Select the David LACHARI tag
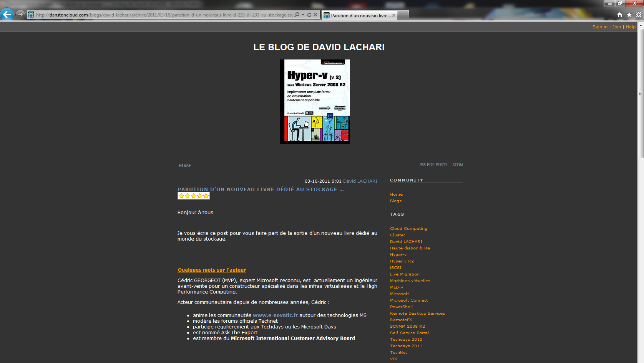This screenshot has width=644, height=363. 406,241
